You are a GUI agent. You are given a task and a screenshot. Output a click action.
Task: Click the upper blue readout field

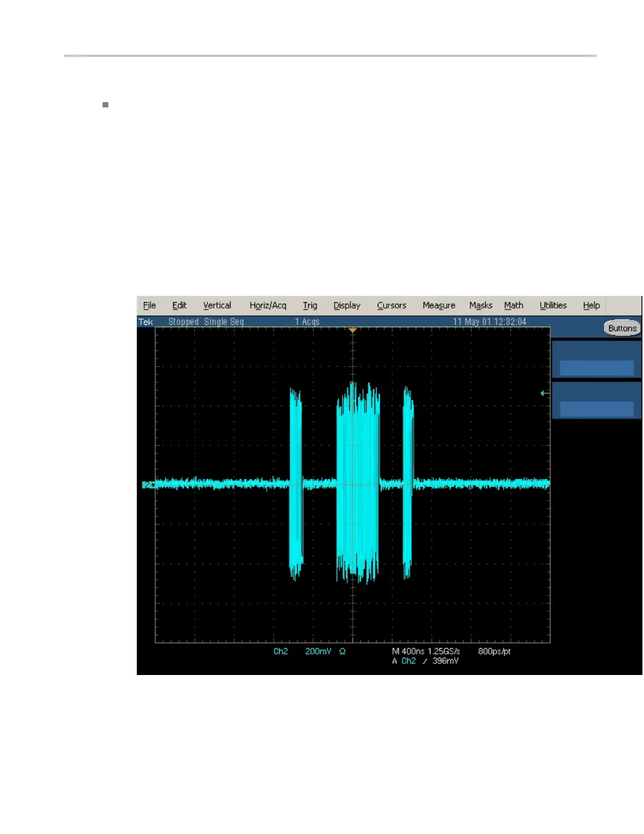coord(597,368)
